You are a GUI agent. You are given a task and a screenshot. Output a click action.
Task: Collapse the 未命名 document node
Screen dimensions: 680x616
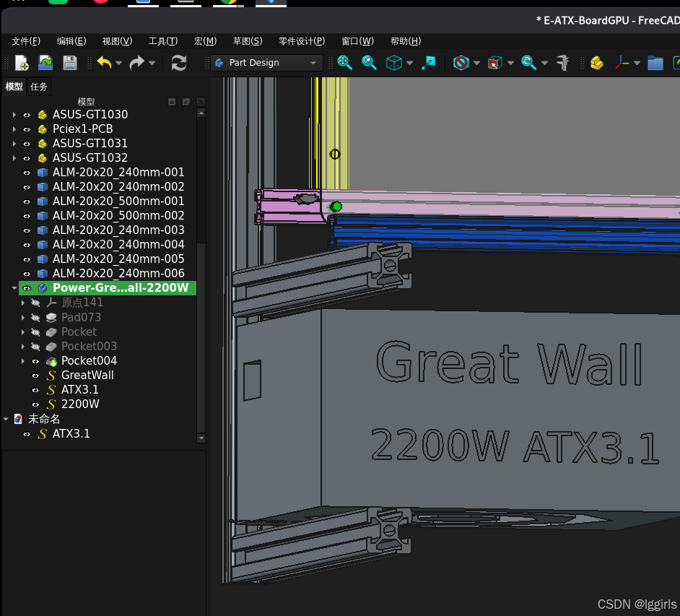[x=6, y=419]
